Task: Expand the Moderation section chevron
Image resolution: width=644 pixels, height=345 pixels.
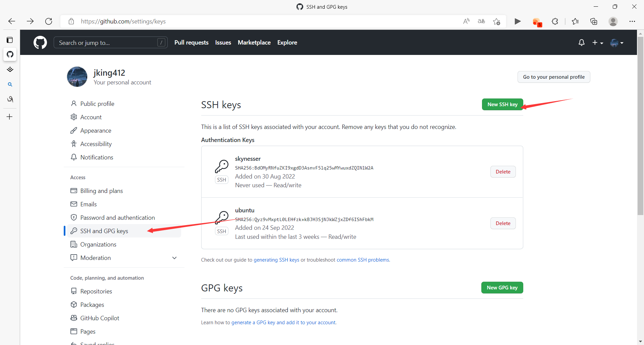Action: [x=174, y=258]
